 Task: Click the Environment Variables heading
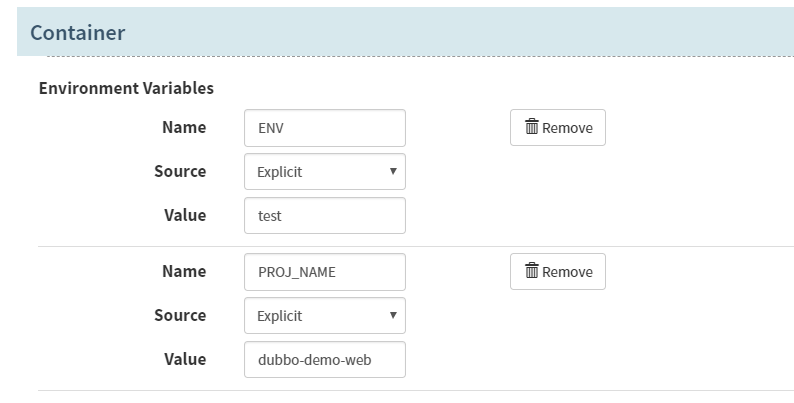click(126, 88)
